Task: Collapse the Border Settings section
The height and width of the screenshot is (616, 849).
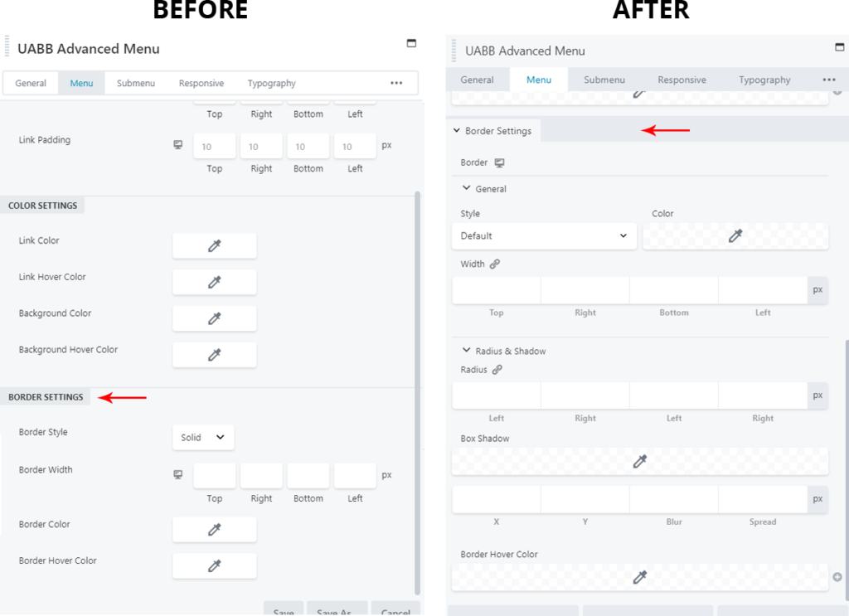Action: [x=457, y=131]
